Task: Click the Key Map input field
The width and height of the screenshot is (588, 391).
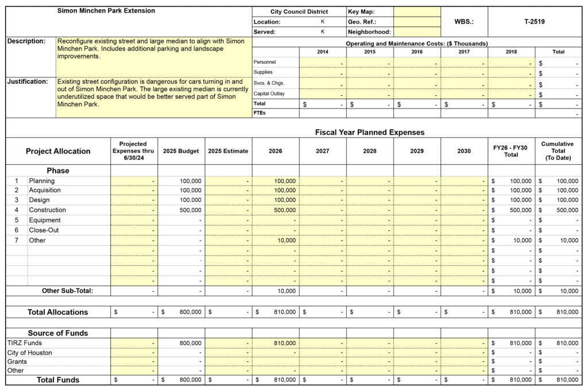Action: click(417, 11)
